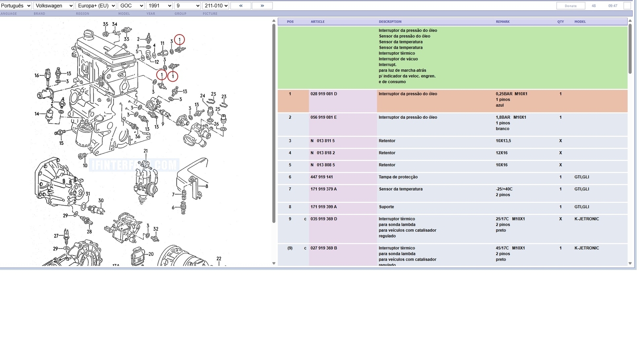Image resolution: width=644 pixels, height=346 pixels.
Task: Click the DESCRIPTION column header
Action: point(390,22)
